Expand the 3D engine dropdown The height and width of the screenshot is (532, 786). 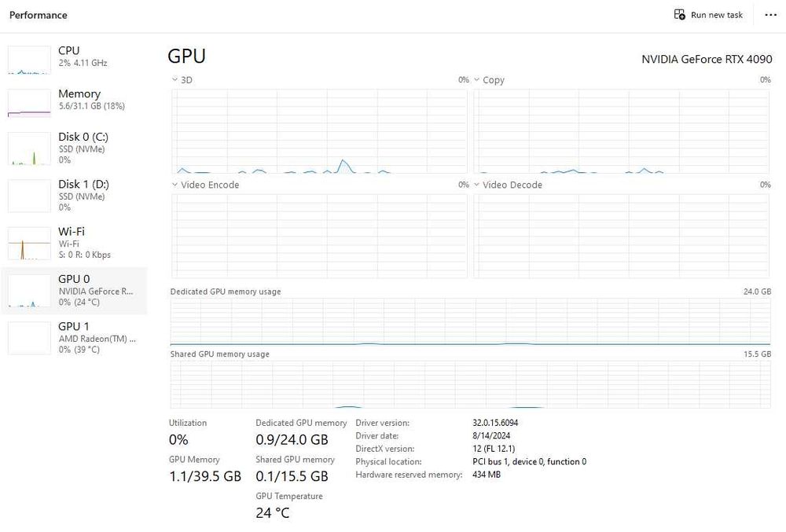(174, 80)
